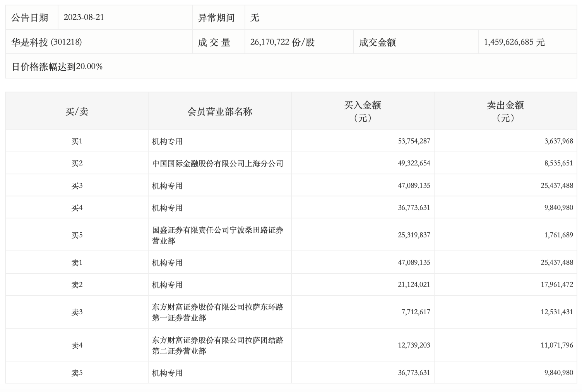Click the 卖出金额 column header
Viewport: 582px width, 392px height.
[505, 111]
